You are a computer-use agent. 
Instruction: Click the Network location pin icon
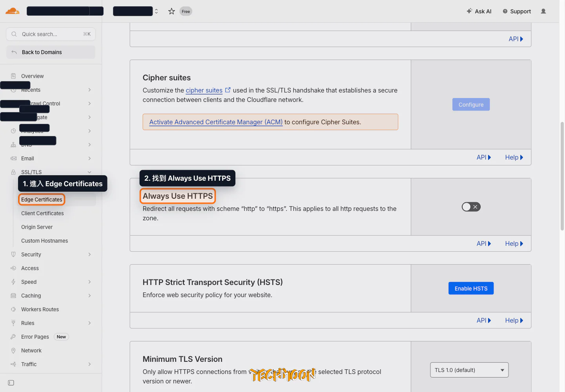coord(13,350)
